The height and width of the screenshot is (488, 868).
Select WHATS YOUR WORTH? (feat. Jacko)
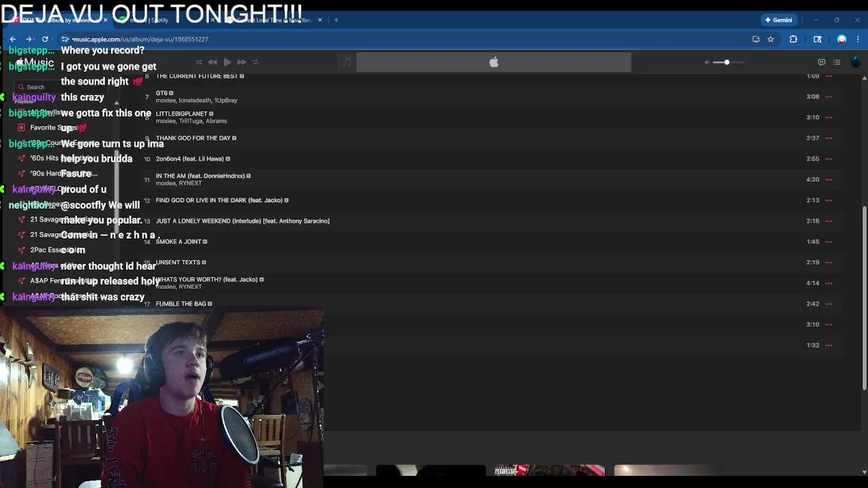pyautogui.click(x=207, y=279)
